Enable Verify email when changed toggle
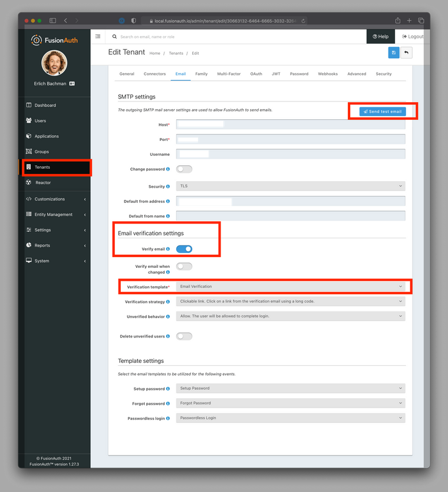The height and width of the screenshot is (492, 448). (x=184, y=267)
